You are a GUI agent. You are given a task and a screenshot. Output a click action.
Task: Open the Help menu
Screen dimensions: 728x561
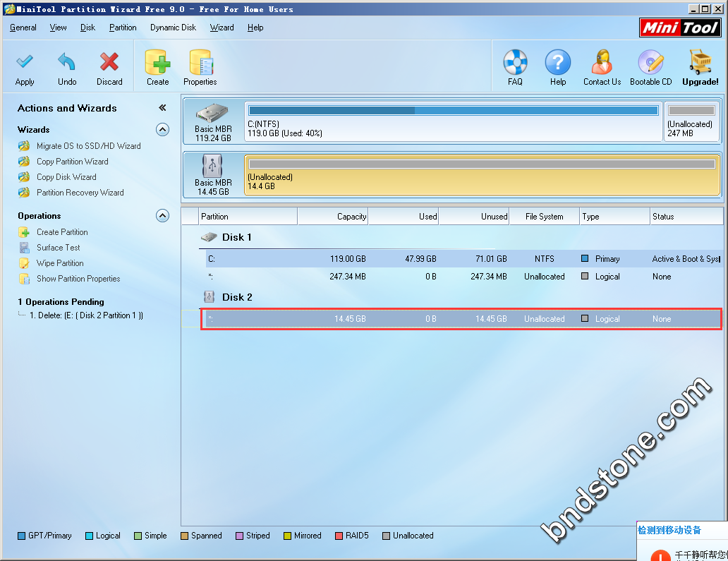(255, 28)
